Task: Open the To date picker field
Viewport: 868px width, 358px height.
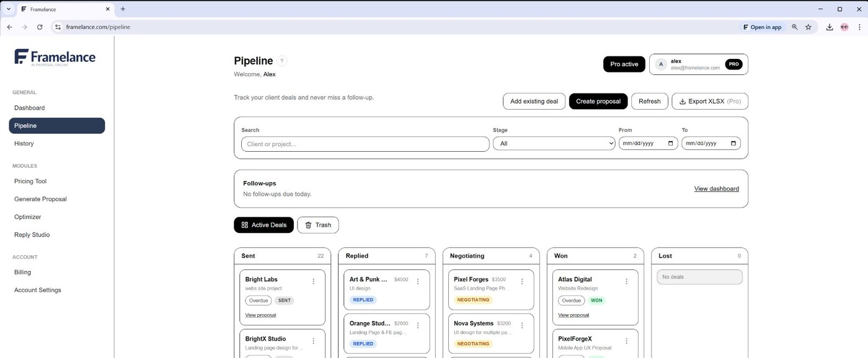Action: point(711,144)
